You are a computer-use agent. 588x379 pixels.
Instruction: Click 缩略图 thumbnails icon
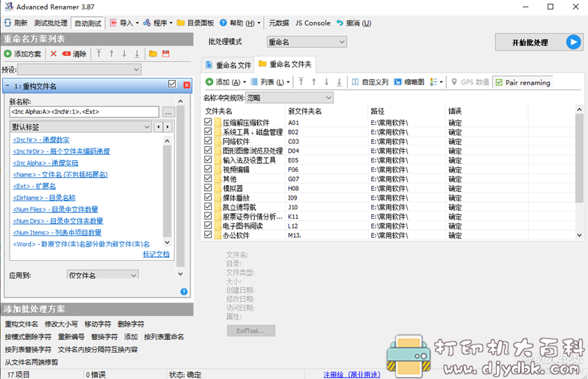pos(398,82)
